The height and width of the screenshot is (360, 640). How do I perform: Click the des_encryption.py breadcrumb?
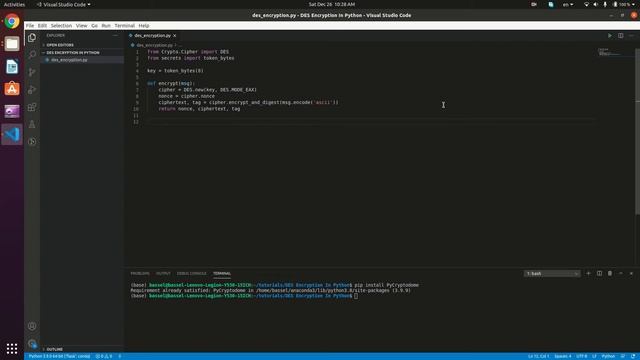154,45
